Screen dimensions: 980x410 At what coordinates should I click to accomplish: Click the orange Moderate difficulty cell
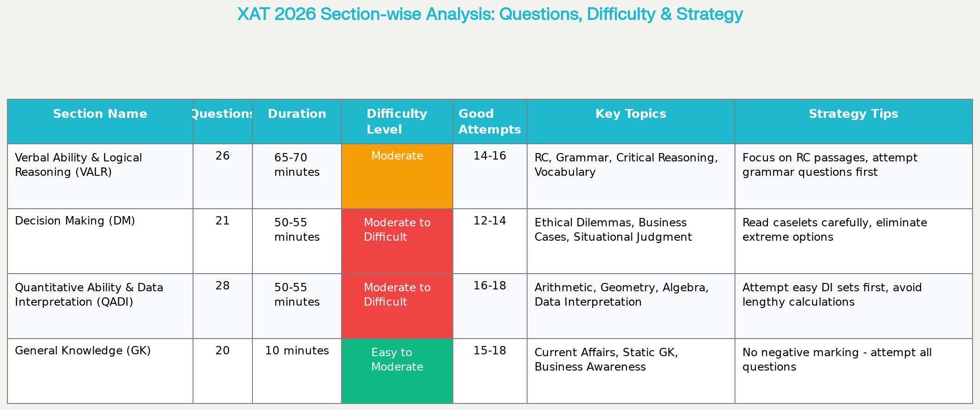coord(397,176)
